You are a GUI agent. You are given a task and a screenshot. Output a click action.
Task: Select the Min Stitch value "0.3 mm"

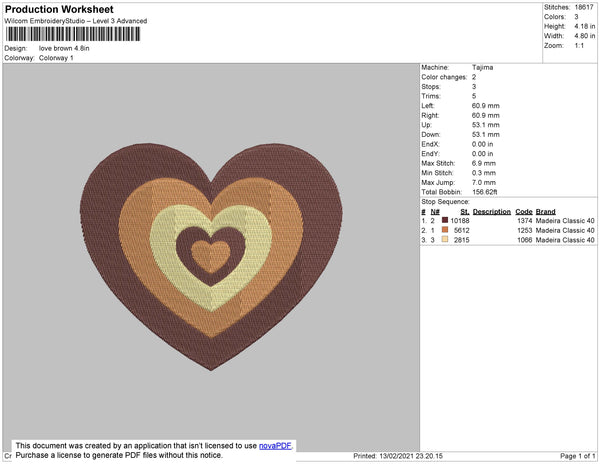pos(484,173)
